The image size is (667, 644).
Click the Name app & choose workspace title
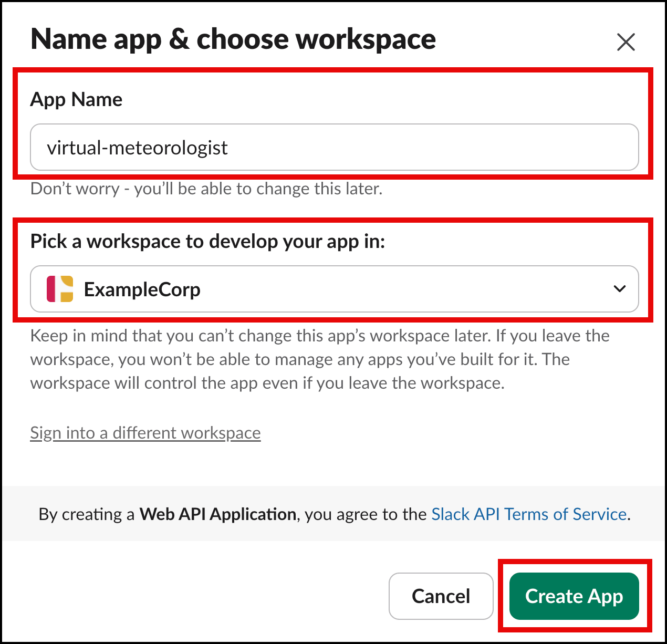233,39
